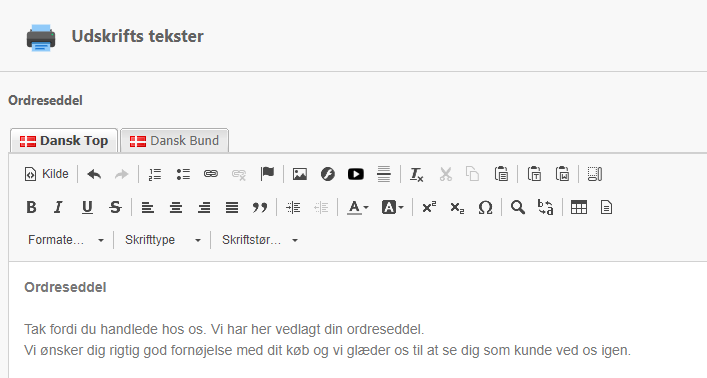The image size is (707, 378).
Task: Insert special character with omega icon
Action: pyautogui.click(x=485, y=207)
